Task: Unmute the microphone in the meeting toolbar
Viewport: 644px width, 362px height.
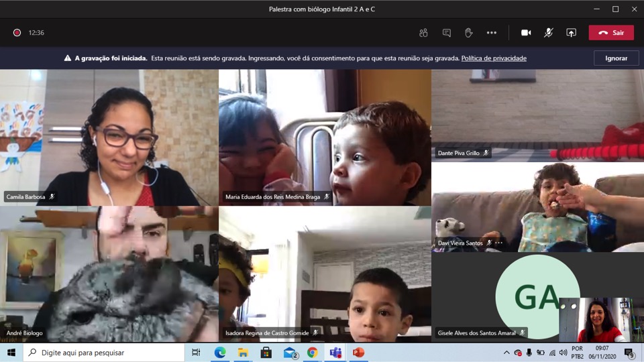Action: (548, 33)
